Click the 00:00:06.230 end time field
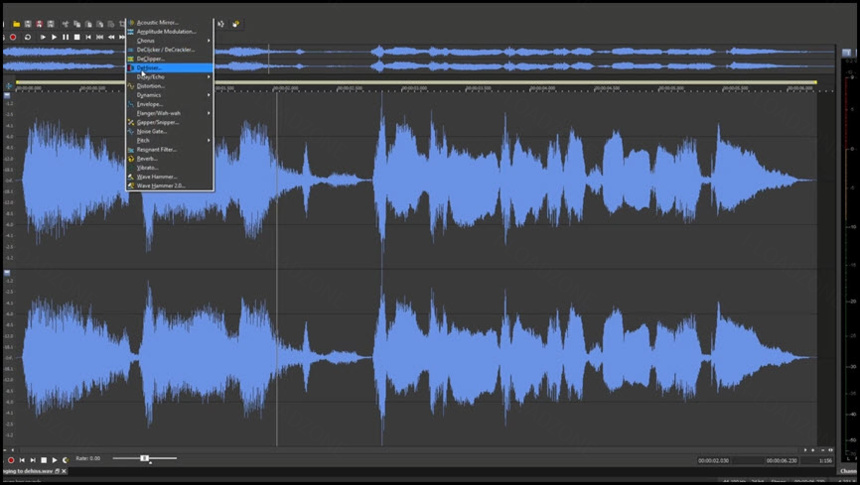The height and width of the screenshot is (485, 860). tap(782, 461)
